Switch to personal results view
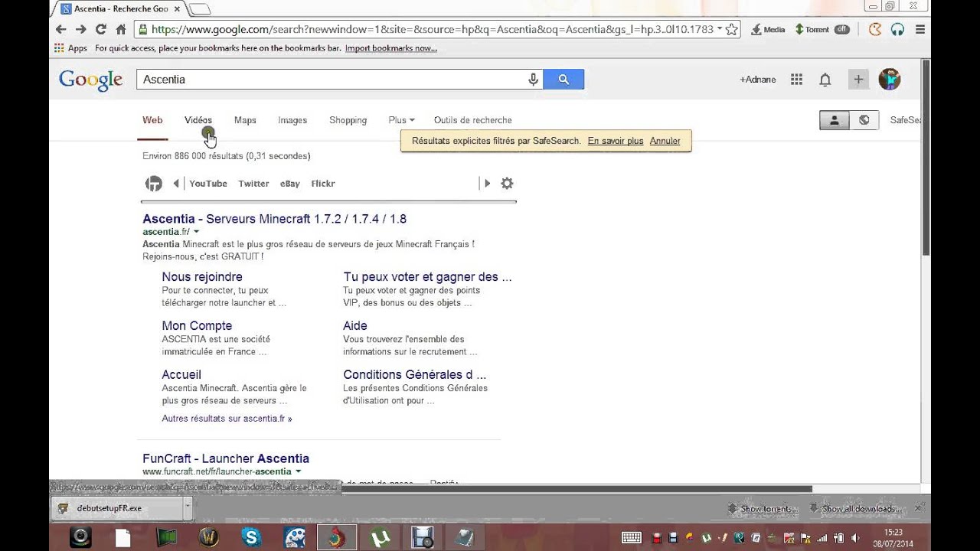 coord(834,120)
